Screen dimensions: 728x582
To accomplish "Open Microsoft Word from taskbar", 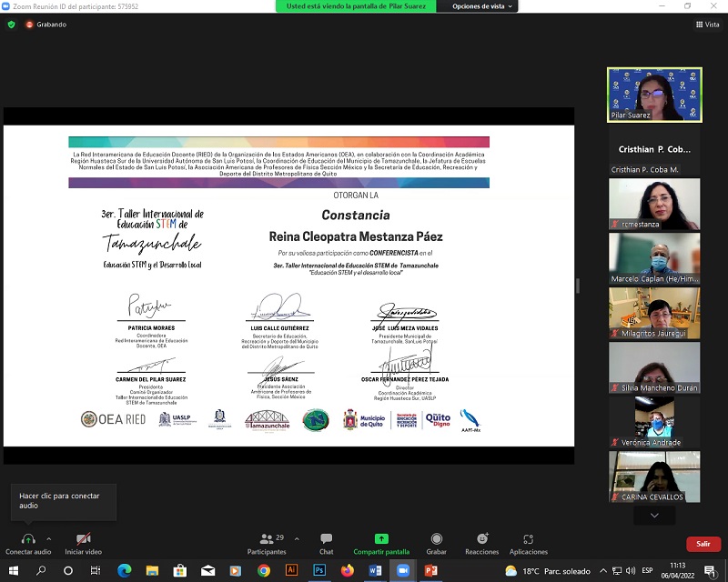I will click(x=375, y=570).
